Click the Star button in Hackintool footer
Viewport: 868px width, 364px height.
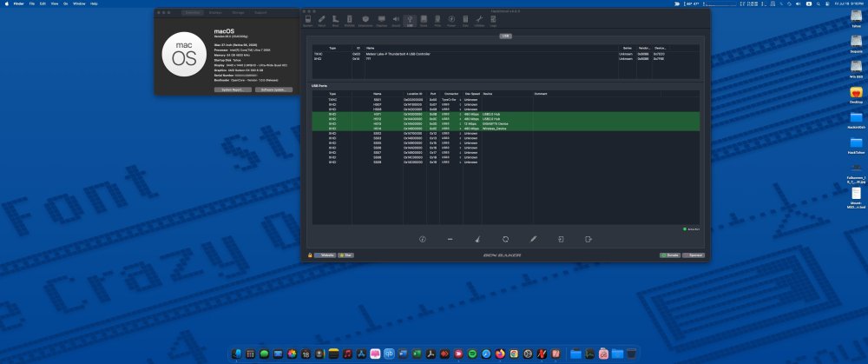[x=345, y=255]
